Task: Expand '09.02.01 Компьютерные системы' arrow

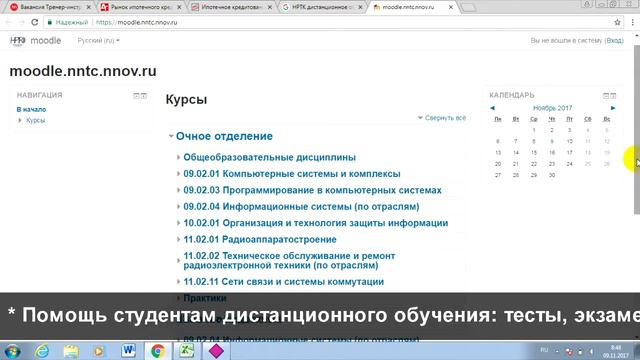Action: click(178, 174)
